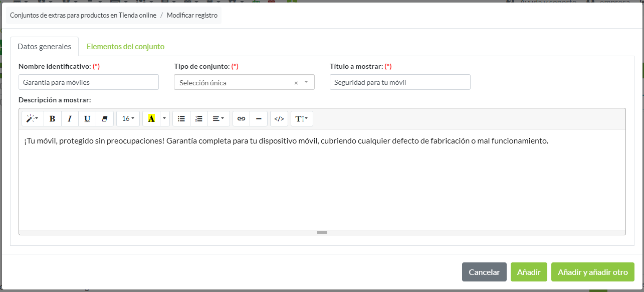Apply italic formatting to the description text
Viewport: 644px width, 292px height.
pos(70,118)
